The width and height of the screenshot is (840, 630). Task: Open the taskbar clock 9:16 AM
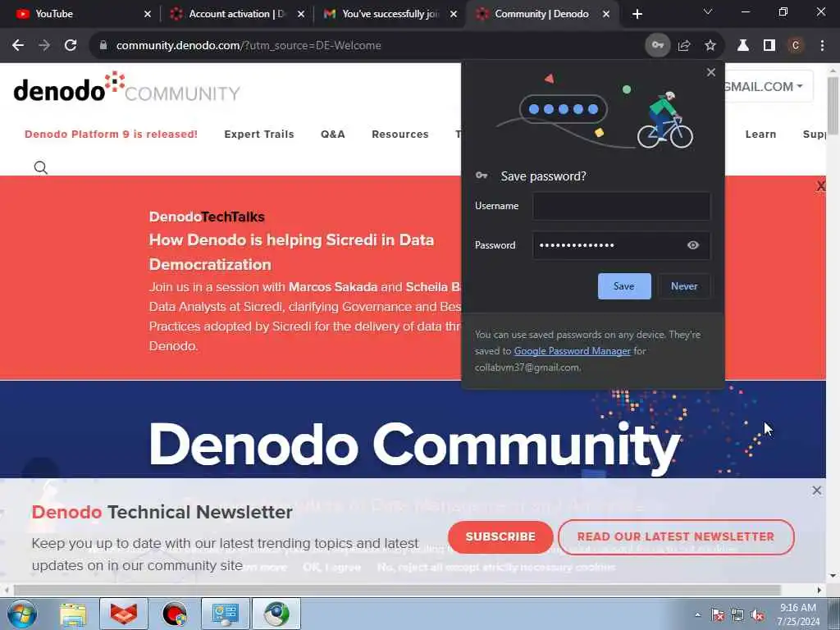point(798,614)
